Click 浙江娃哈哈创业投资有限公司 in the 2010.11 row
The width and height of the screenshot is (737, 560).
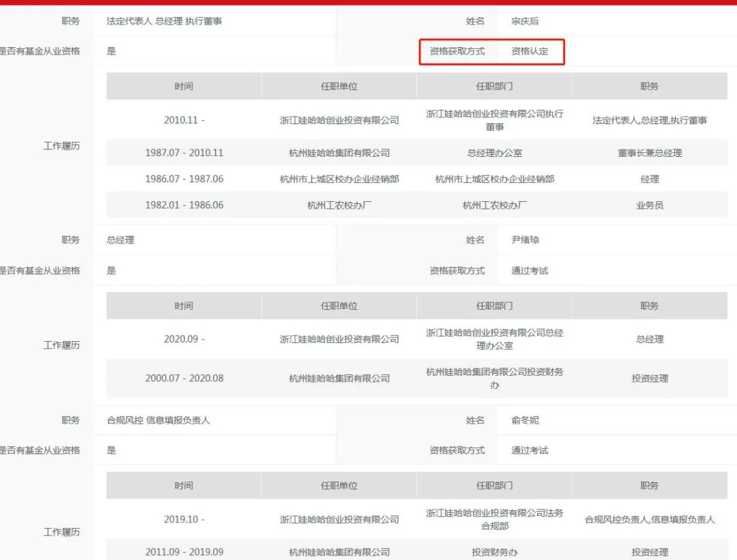point(339,120)
